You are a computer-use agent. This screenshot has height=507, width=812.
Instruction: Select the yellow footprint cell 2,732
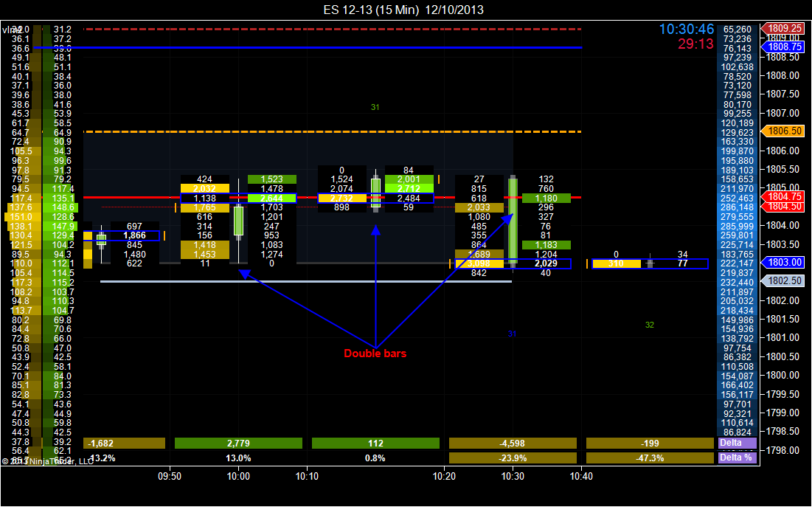[341, 198]
